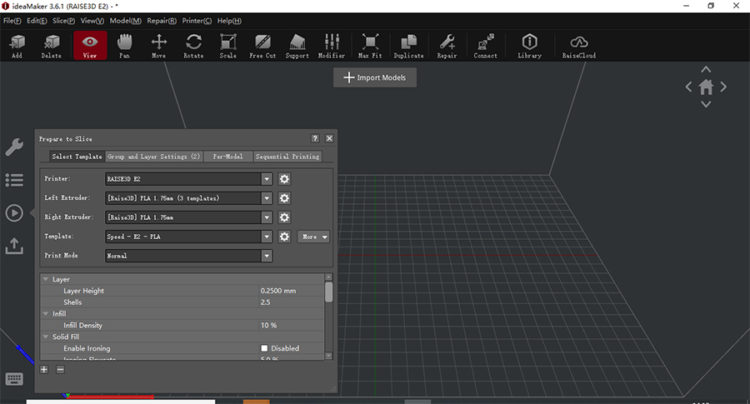Click the wrench icon in left sidebar
The image size is (750, 404).
(14, 147)
